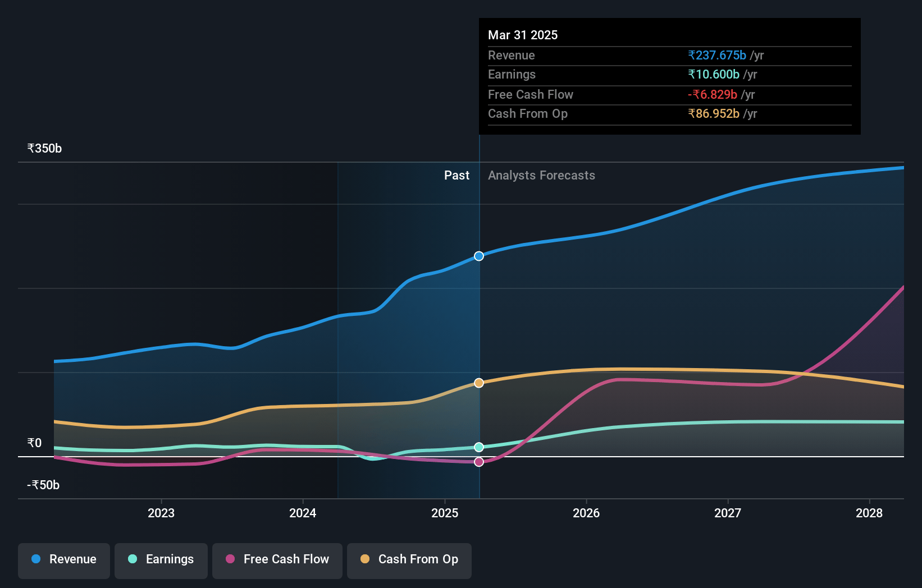Click the Analysts Forecasts label

pos(541,175)
